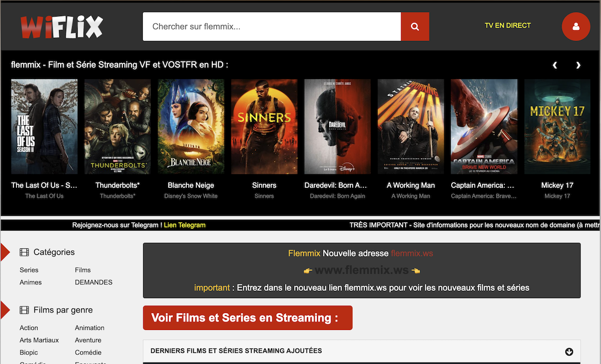Click the film icon beside Films par genre
The height and width of the screenshot is (364, 601).
pyautogui.click(x=24, y=310)
